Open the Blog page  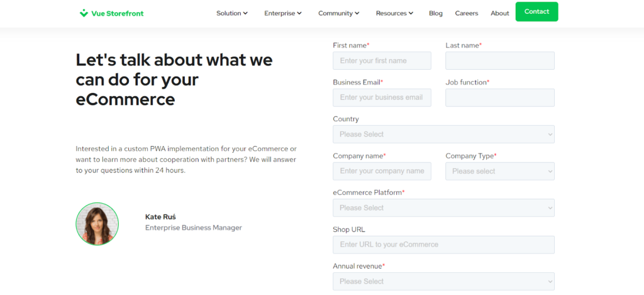[436, 13]
